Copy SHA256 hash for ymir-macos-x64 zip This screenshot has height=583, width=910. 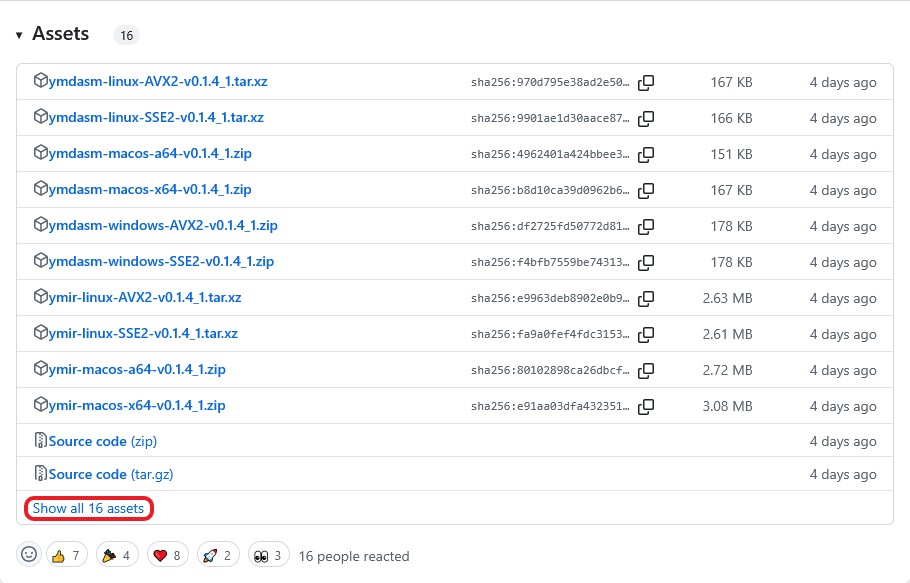click(646, 406)
